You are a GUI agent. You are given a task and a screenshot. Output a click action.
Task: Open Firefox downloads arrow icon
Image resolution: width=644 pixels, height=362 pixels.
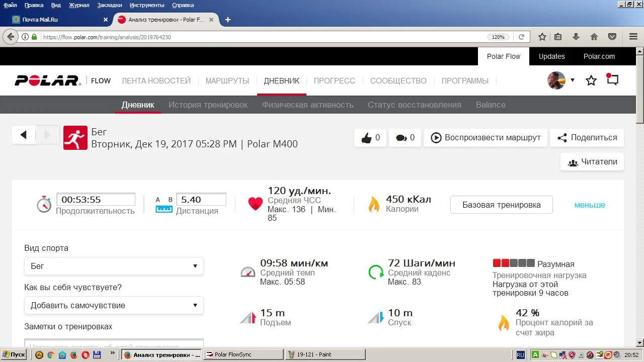(x=576, y=37)
